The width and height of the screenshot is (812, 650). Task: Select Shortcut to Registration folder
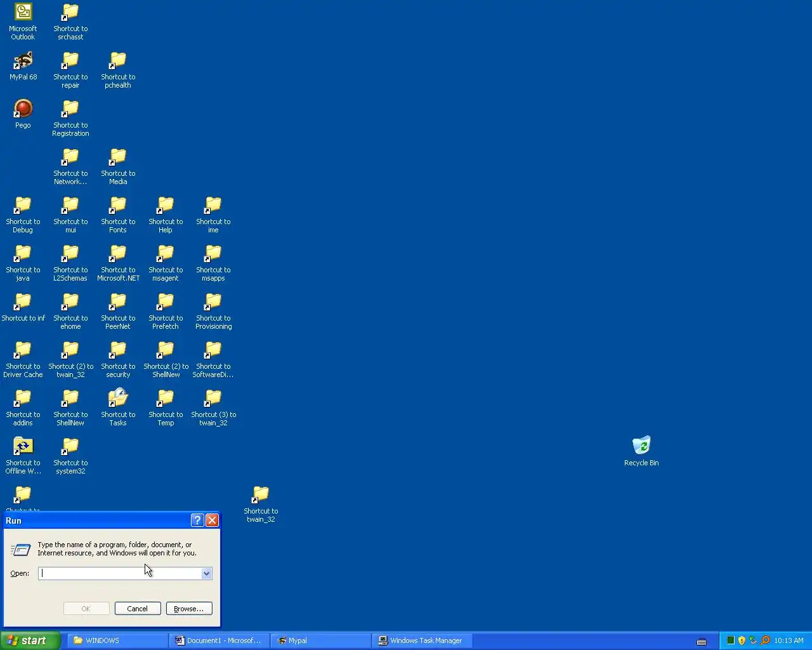click(70, 118)
